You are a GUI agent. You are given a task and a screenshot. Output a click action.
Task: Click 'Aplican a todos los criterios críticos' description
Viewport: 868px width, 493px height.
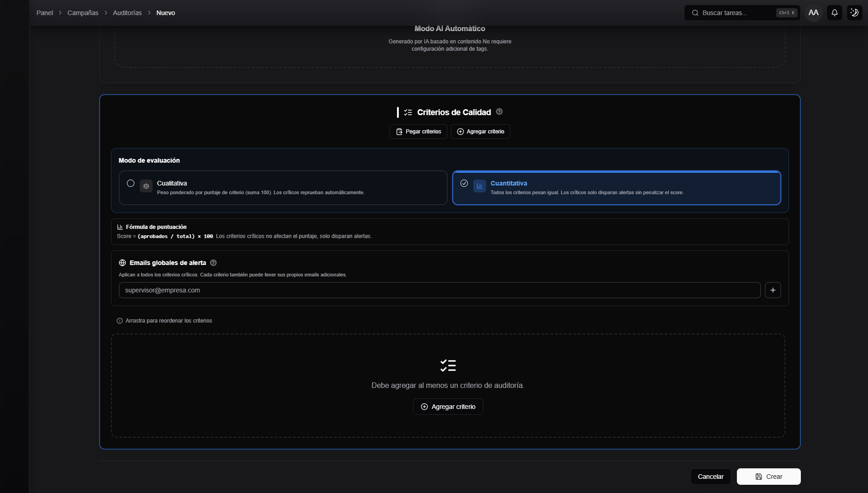[x=233, y=275]
